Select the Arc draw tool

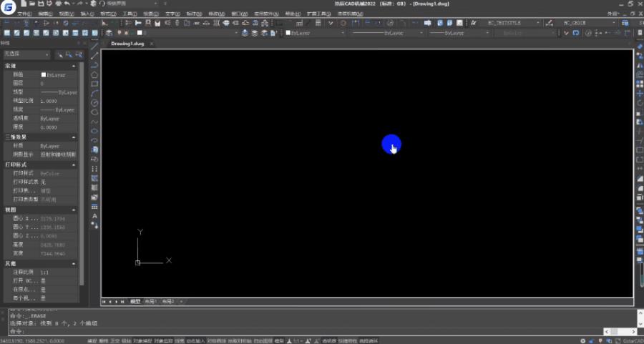94,94
